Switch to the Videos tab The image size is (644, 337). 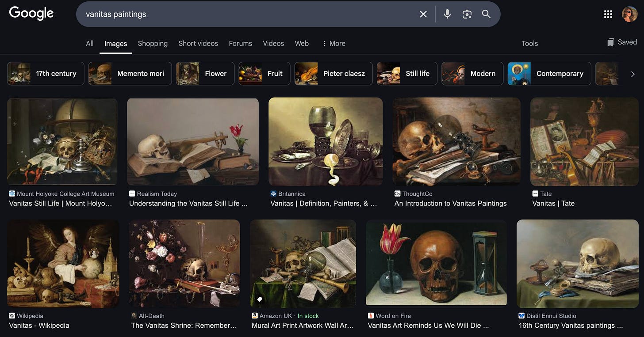(273, 43)
